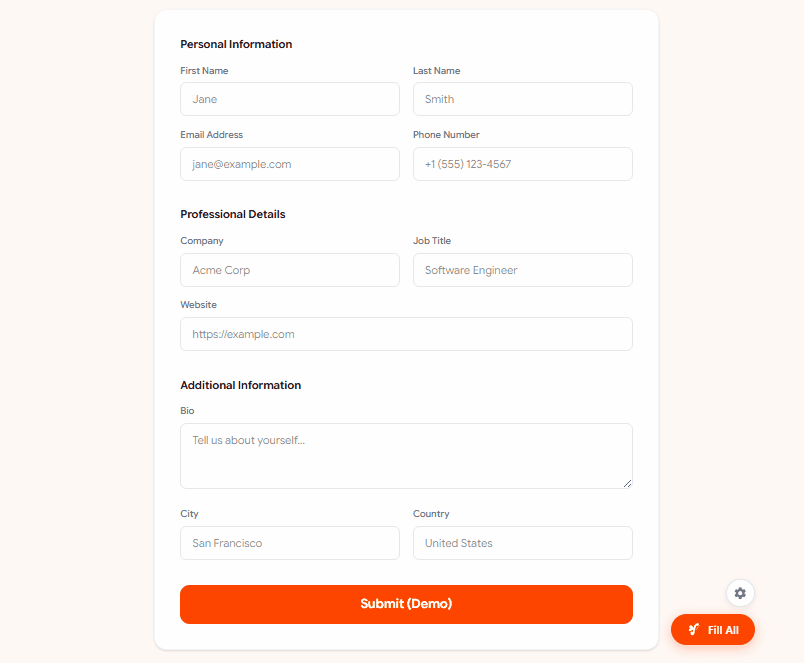The image size is (804, 663).
Task: Click the Professional Details section heading
Action: tap(232, 214)
